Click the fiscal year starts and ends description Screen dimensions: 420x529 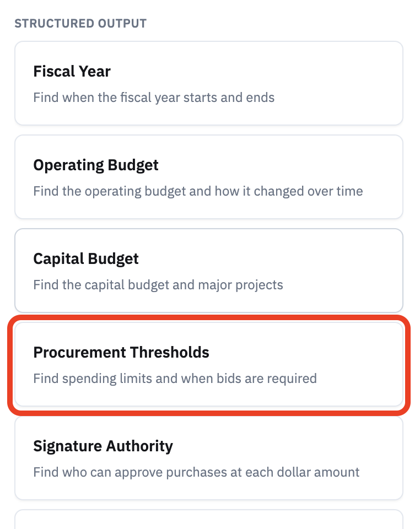coord(154,98)
